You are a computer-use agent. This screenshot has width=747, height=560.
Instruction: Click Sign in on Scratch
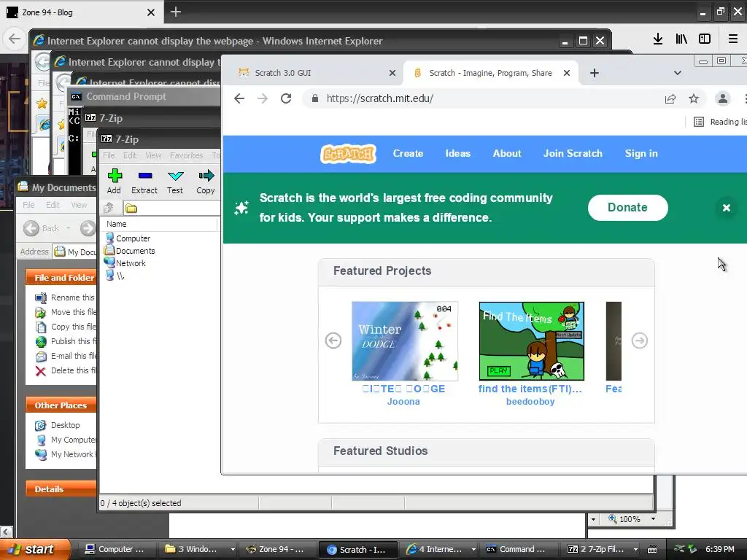click(x=641, y=153)
